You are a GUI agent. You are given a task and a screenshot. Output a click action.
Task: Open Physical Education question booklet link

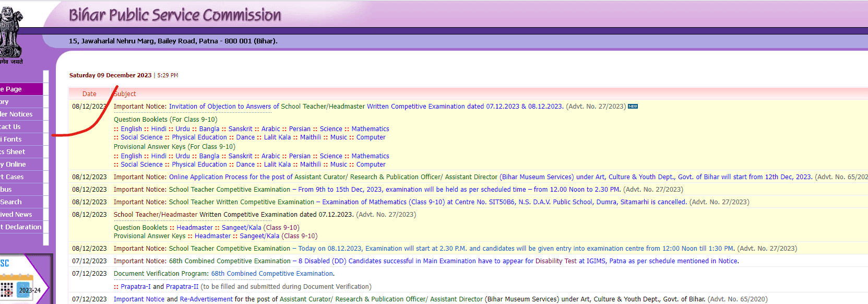pyautogui.click(x=199, y=137)
